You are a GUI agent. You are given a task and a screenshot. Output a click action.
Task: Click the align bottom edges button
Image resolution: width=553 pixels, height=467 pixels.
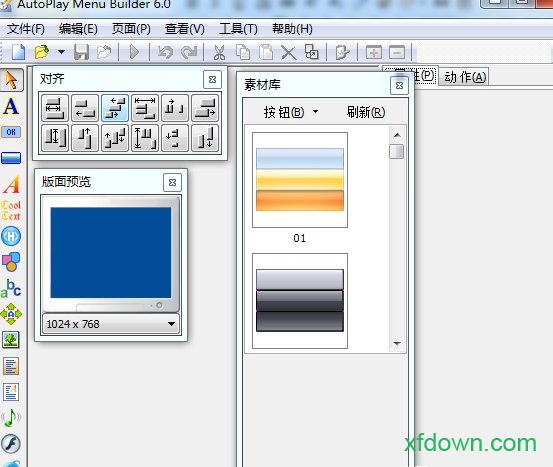pos(205,138)
